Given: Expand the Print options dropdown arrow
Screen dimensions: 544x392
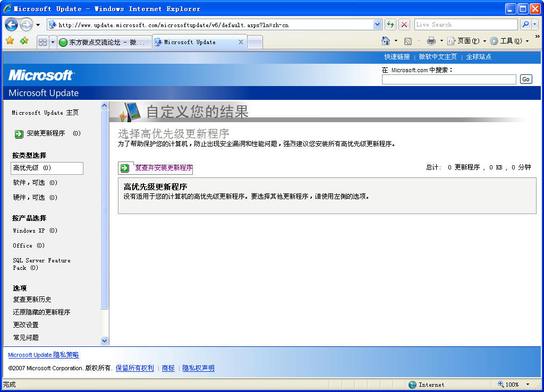Looking at the screenshot, I should [441, 41].
